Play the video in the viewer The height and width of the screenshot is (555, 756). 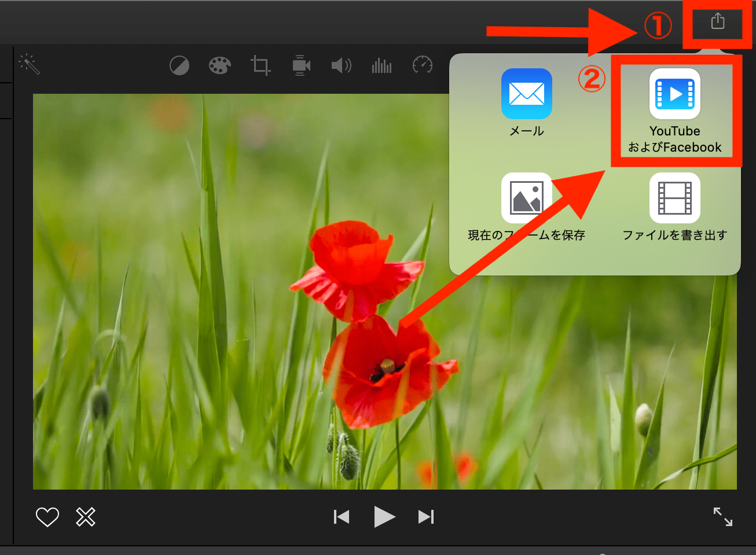384,517
